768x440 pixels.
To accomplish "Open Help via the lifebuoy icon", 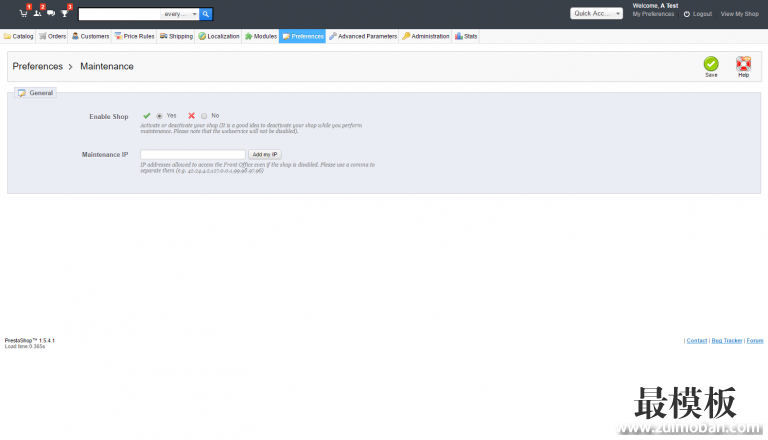I will (x=743, y=64).
